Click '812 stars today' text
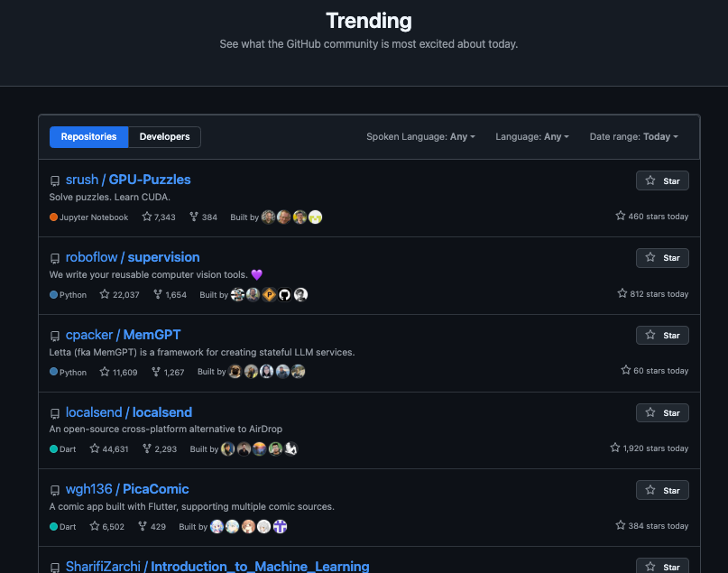The width and height of the screenshot is (728, 573). point(653,293)
